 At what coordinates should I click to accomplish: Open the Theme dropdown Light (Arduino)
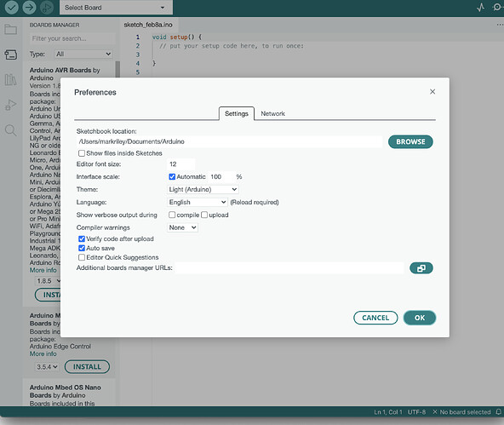point(203,189)
